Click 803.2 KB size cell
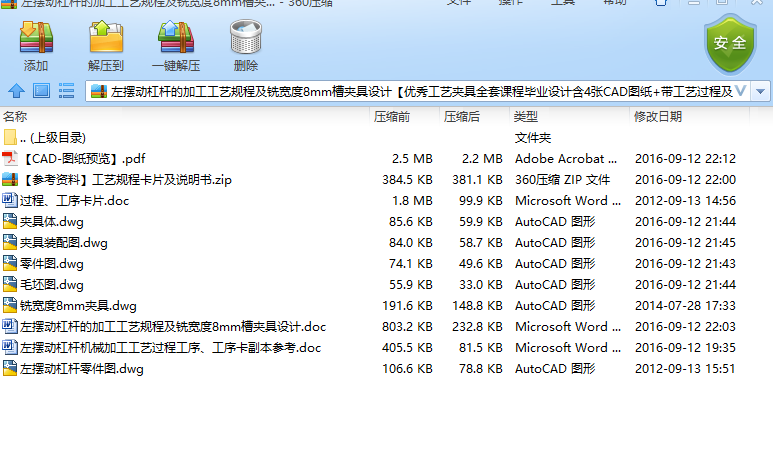The height and width of the screenshot is (452, 773). pyautogui.click(x=407, y=327)
